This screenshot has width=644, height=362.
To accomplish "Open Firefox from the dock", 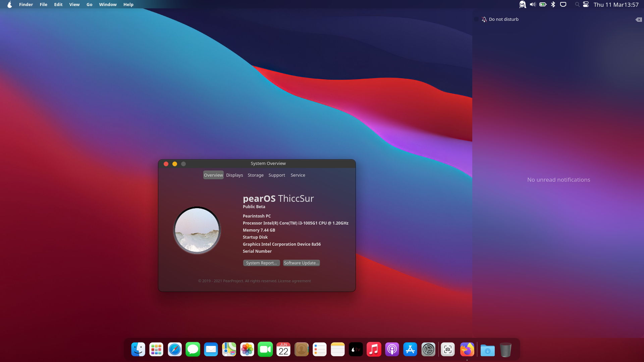I will pos(467,350).
